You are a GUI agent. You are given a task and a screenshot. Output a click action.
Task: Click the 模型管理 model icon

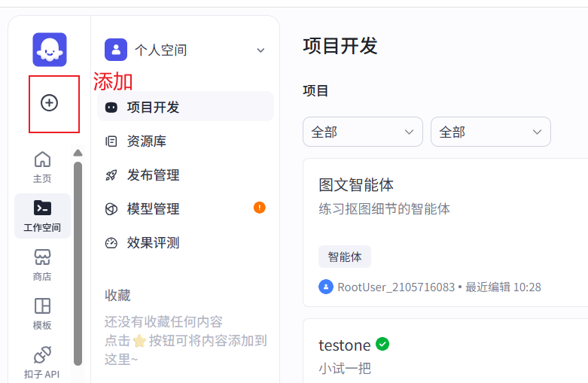click(x=111, y=208)
